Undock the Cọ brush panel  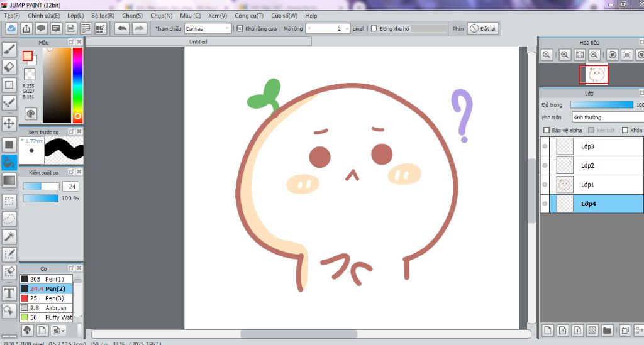pyautogui.click(x=71, y=268)
